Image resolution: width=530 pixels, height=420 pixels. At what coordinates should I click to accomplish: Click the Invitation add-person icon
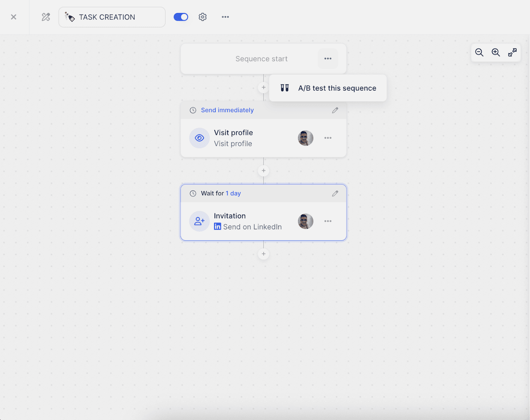[x=199, y=221]
